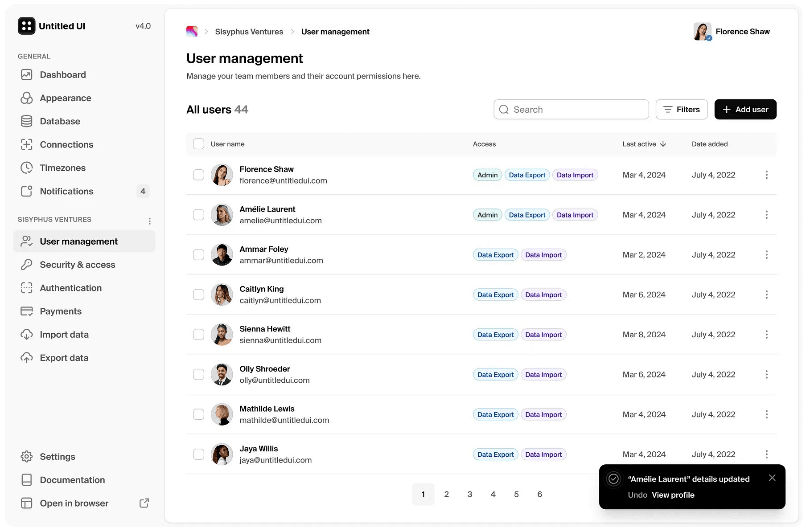
Task: Open row actions menu for Florence Shaw
Action: 766,175
